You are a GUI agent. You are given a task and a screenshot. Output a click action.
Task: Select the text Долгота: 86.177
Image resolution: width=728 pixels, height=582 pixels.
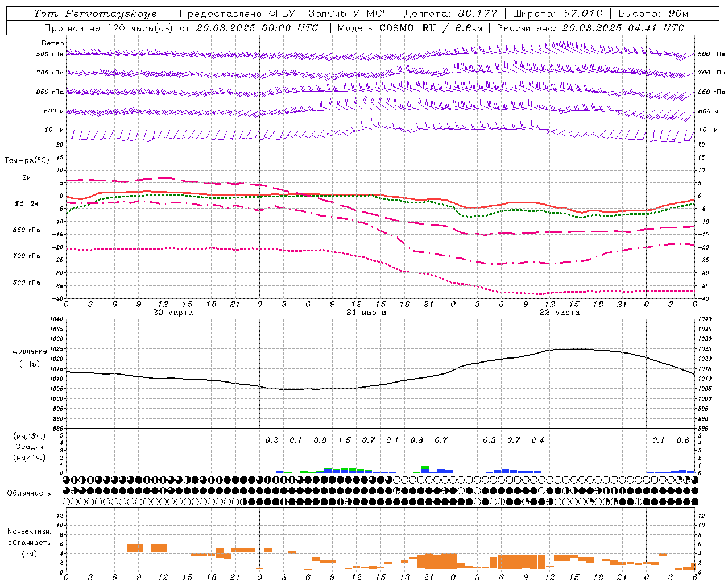450,14
